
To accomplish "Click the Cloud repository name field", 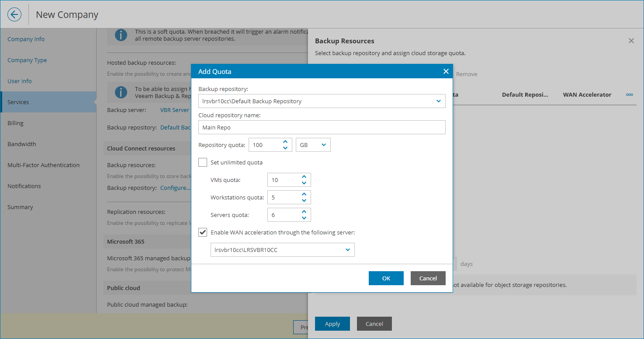I will (x=322, y=127).
